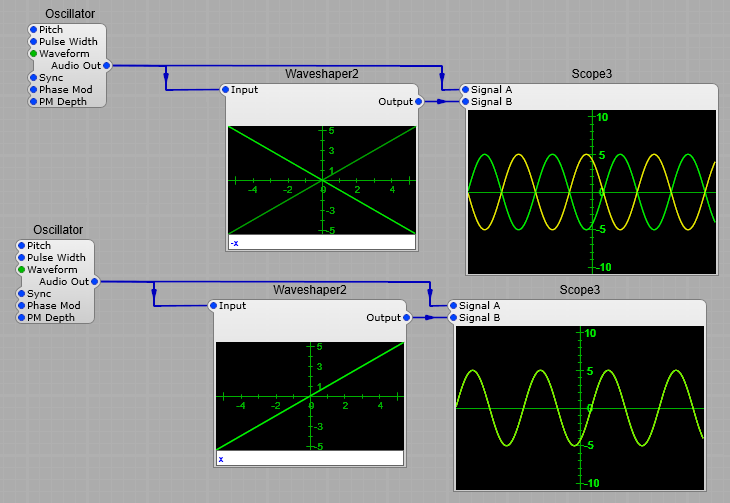Click the Phase Mod pin on the lower Oscillator
The height and width of the screenshot is (503, 730).
[21, 306]
